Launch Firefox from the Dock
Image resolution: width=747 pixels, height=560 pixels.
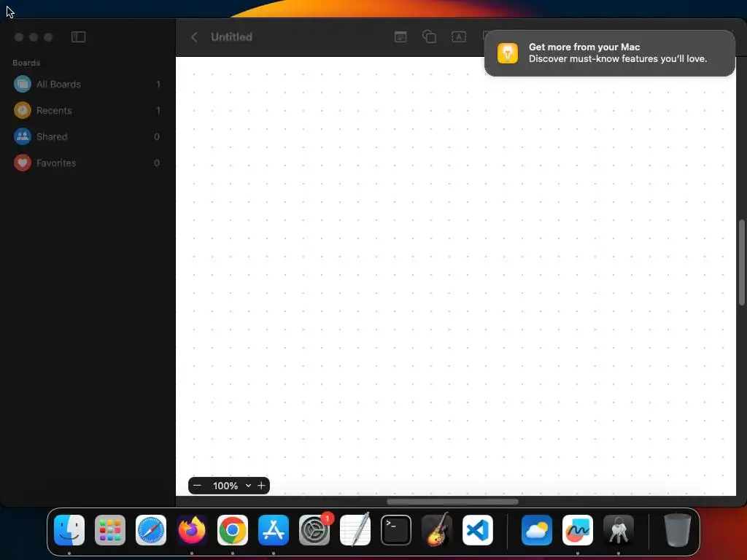coord(192,530)
